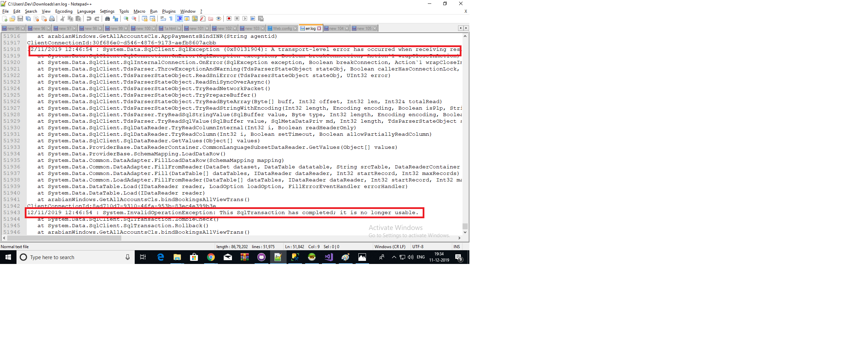Open Visual Studio from the taskbar
The width and height of the screenshot is (868, 343).
(329, 257)
